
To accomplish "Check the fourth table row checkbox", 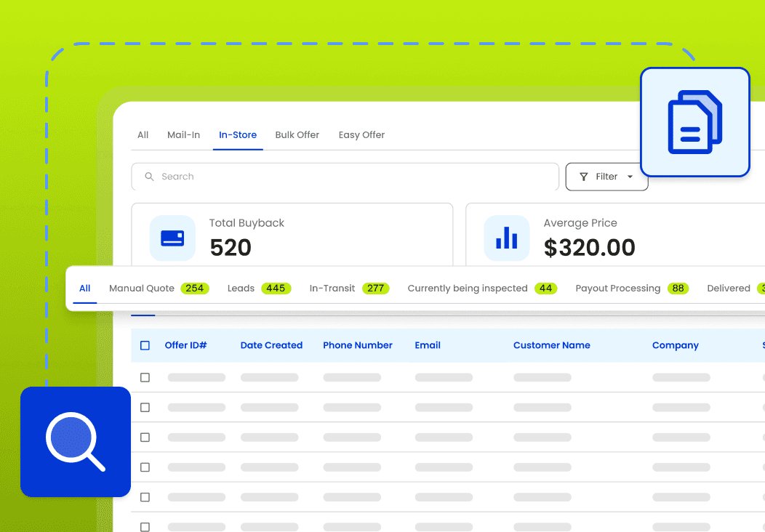I will coord(145,467).
